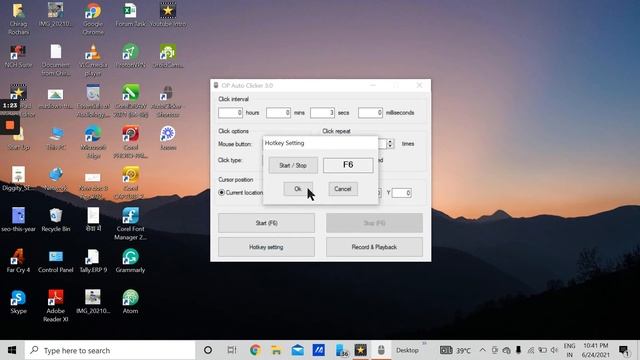Open the Mail app from the taskbar
The width and height of the screenshot is (640, 360).
click(298, 350)
